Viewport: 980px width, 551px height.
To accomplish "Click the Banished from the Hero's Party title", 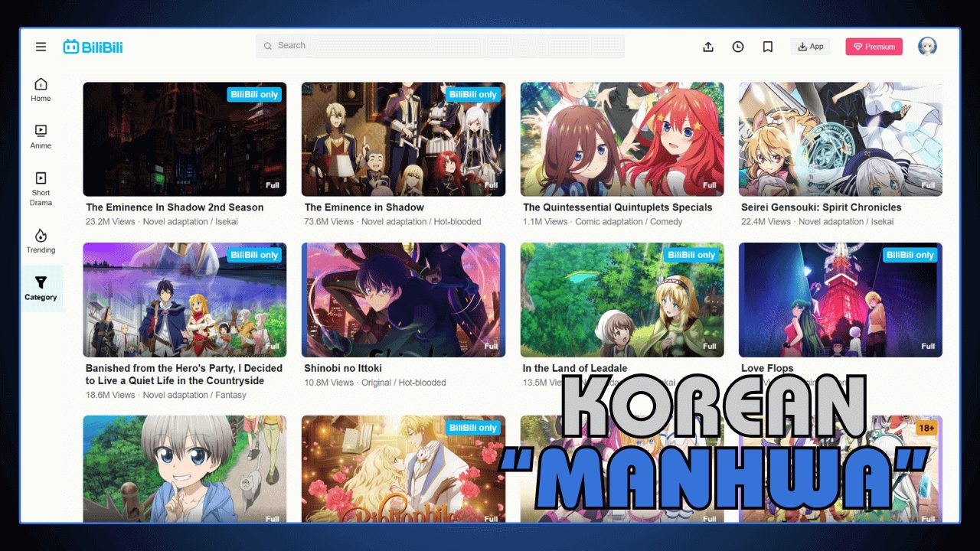I will click(x=184, y=374).
